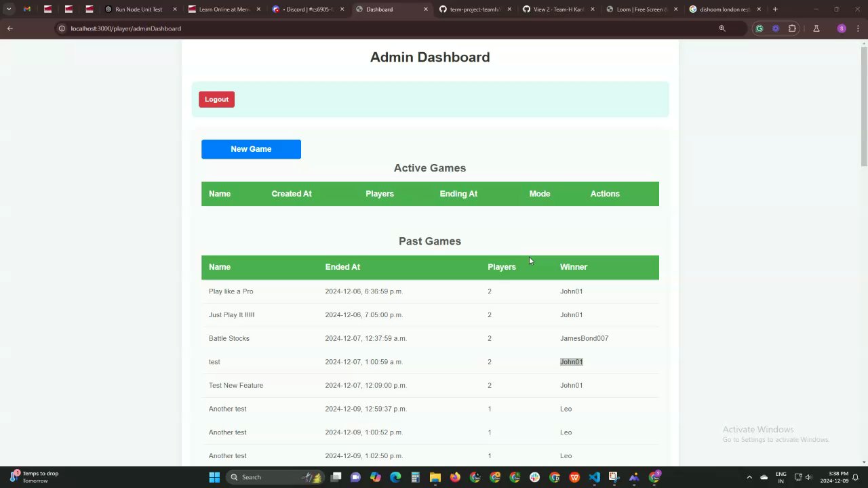Screen dimensions: 868x488
Task: Switch to the Gmail pinned tab
Action: click(x=27, y=9)
